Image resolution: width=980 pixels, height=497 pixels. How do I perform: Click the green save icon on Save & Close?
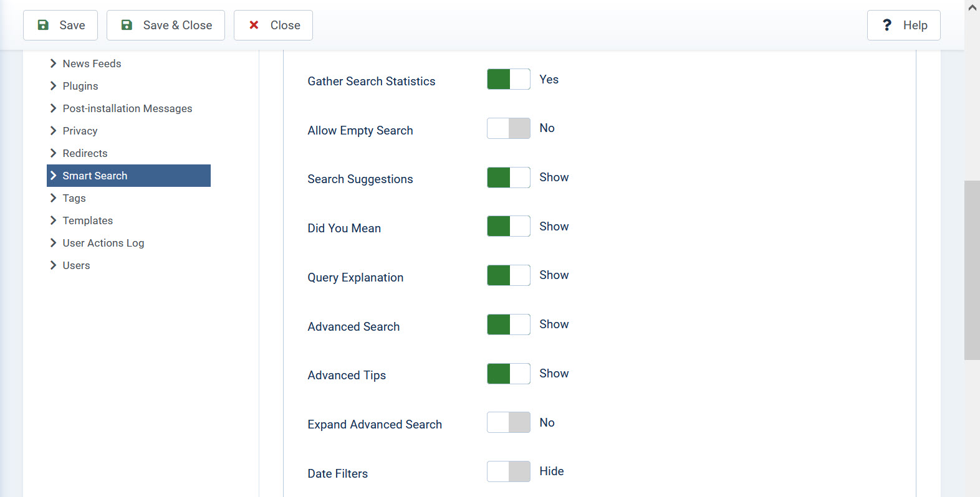(127, 24)
